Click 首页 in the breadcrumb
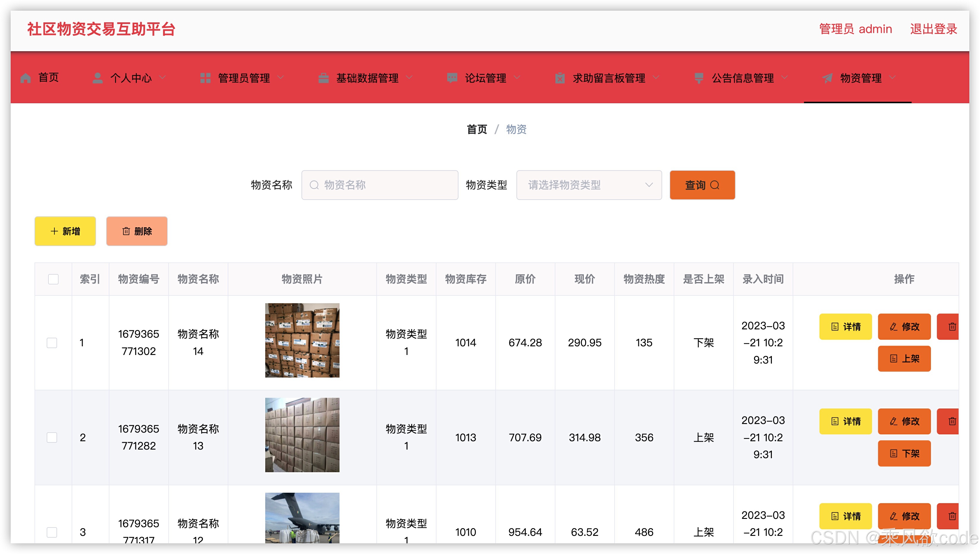This screenshot has width=980, height=554. coord(477,129)
